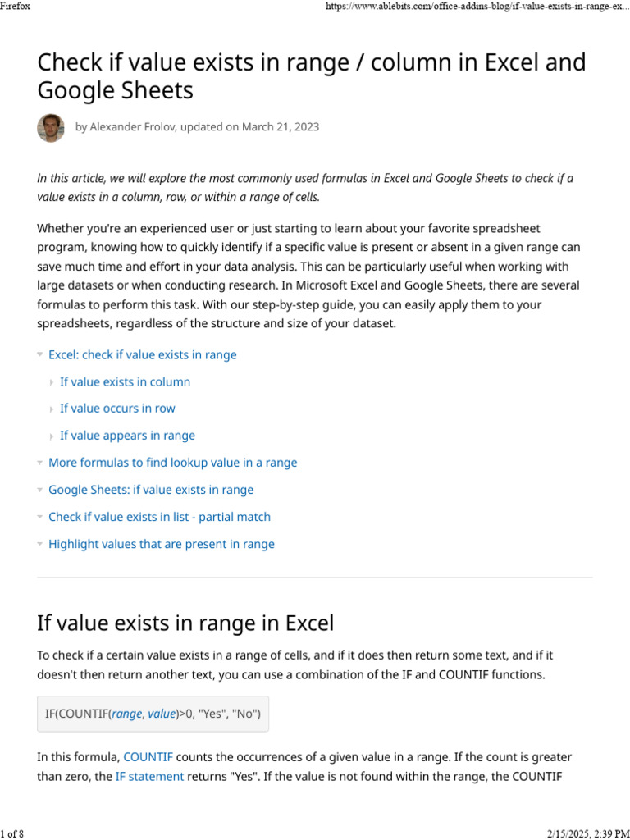Image resolution: width=630 pixels, height=840 pixels.
Task: Click the COUNTIF function link in the paragraph
Action: click(x=148, y=756)
